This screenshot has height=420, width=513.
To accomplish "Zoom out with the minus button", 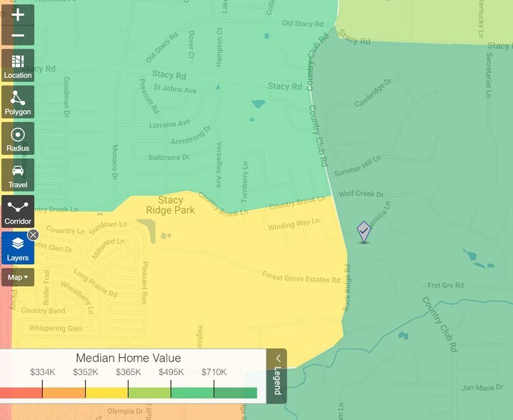I will coord(18,36).
